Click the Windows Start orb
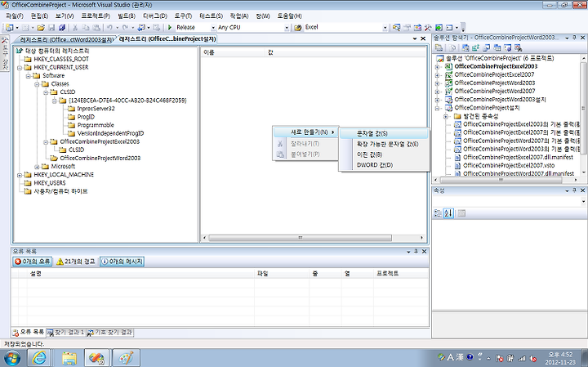The height and width of the screenshot is (367, 588). 11,358
